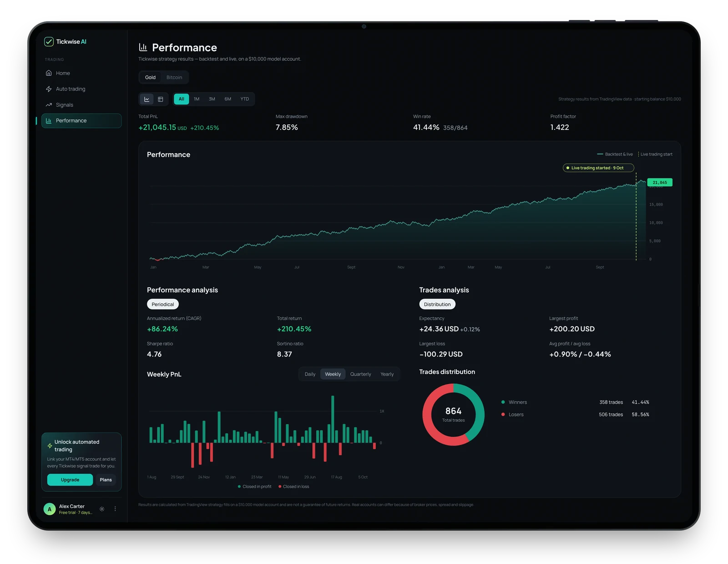Screen dimensions: 728x564
Task: Click the trades distribution donut chart
Action: pyautogui.click(x=454, y=415)
